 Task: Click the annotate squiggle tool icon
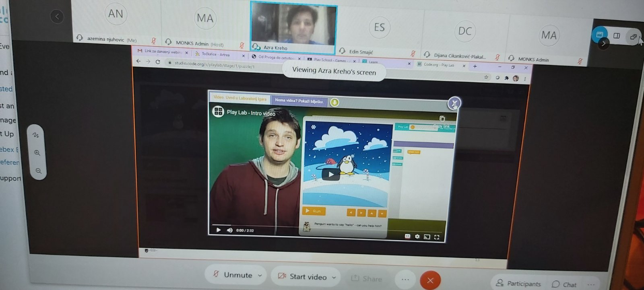click(x=36, y=135)
